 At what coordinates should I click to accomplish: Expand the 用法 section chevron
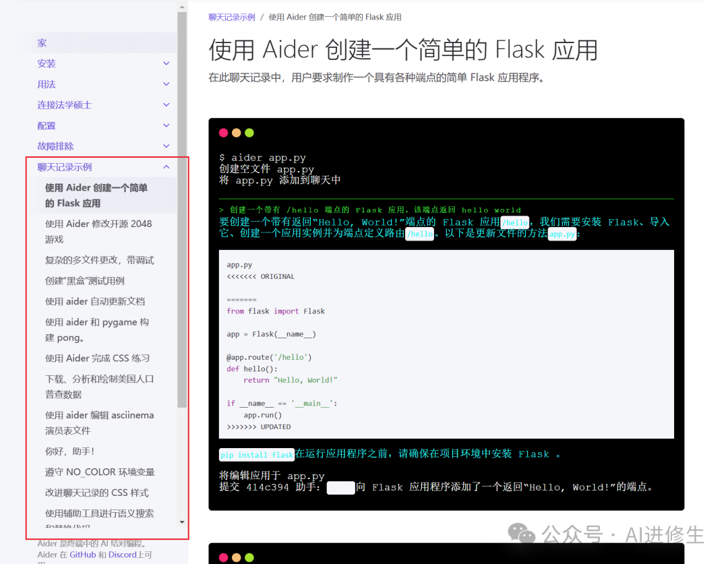[166, 84]
